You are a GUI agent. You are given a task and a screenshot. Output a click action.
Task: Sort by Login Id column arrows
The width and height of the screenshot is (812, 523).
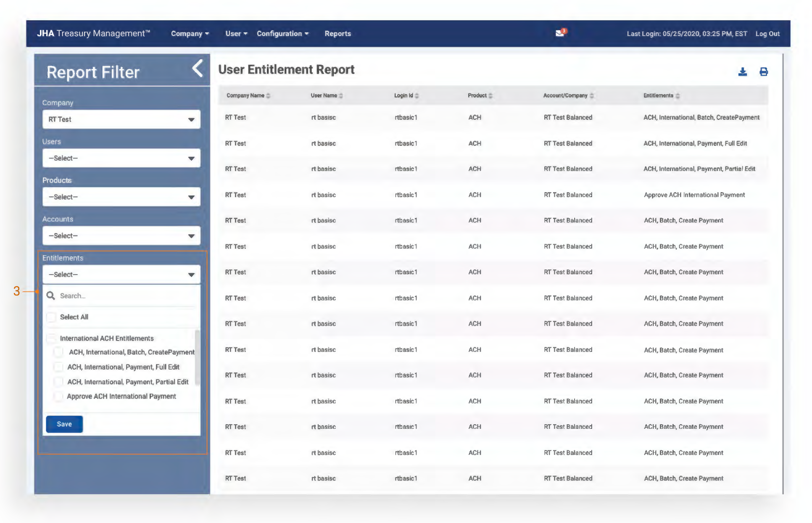417,96
